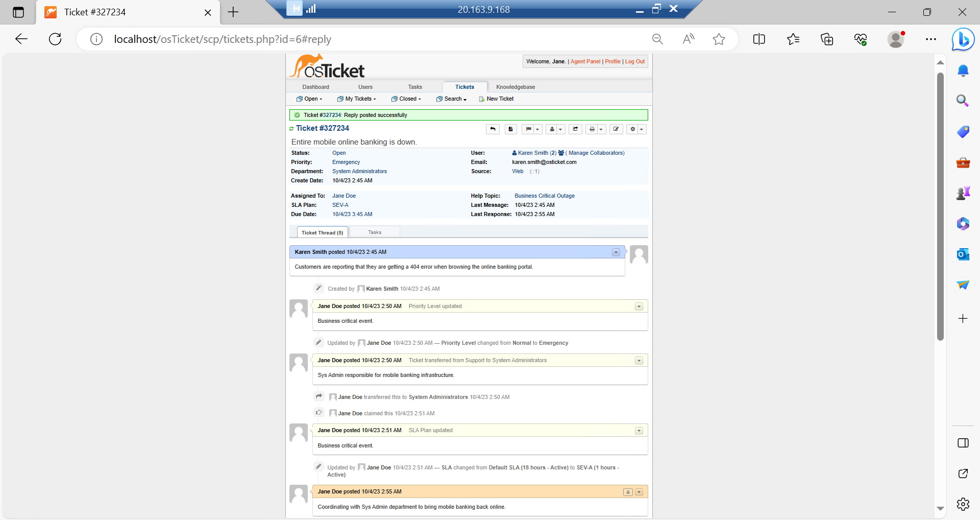Viewport: 980px width, 520px height.
Task: Expand the Search menu options
Action: click(x=451, y=99)
